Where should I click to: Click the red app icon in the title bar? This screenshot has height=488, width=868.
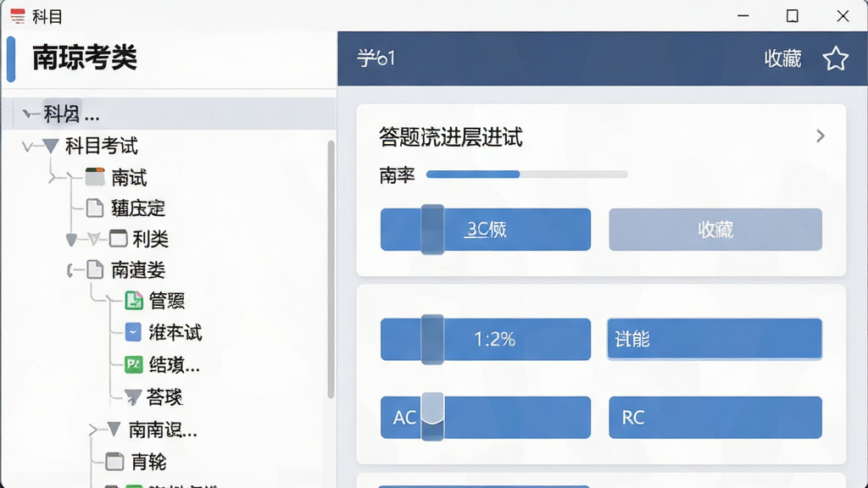18,16
